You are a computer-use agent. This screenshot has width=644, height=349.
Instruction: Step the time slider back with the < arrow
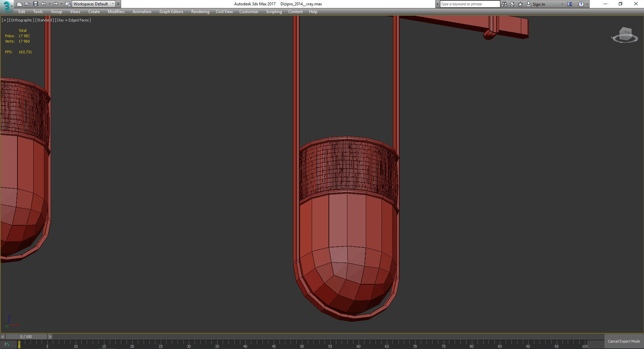click(3, 337)
